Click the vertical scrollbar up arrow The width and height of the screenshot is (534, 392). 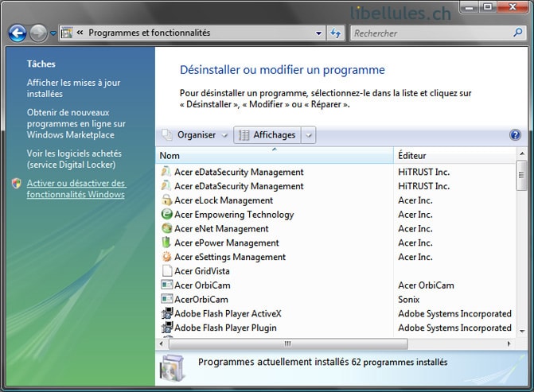pyautogui.click(x=522, y=153)
